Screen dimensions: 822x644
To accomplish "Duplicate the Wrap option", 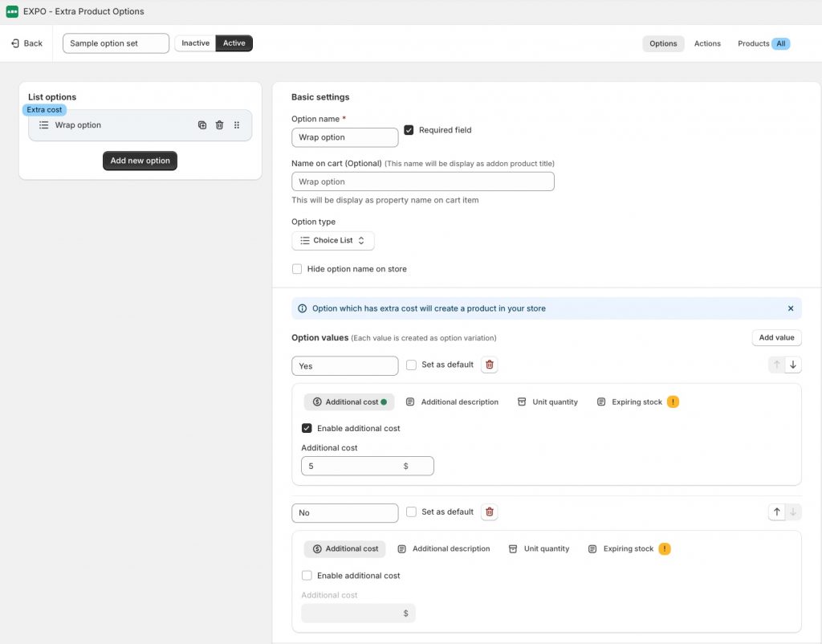I will [x=201, y=125].
